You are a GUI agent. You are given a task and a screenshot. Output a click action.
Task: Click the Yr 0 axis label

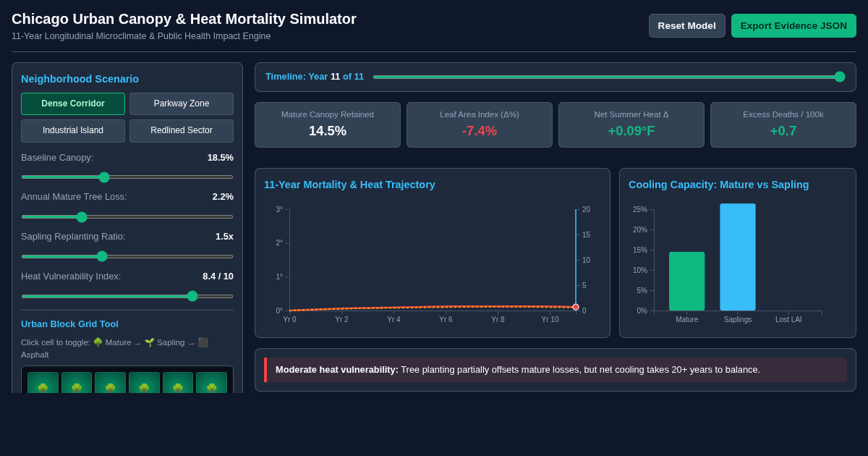click(289, 319)
